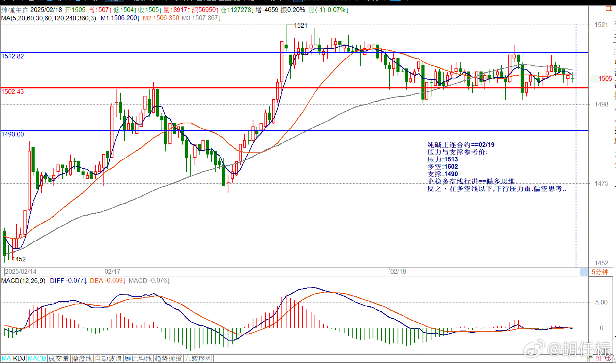The image size is (616, 364).
Task: Click the 指 indicator button
Action: click(x=590, y=358)
